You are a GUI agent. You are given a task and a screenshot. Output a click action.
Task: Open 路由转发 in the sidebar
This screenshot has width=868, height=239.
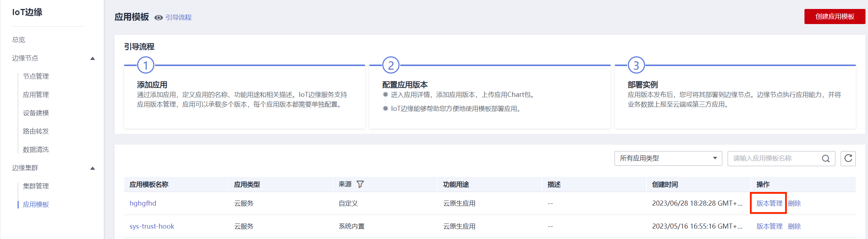click(x=36, y=131)
